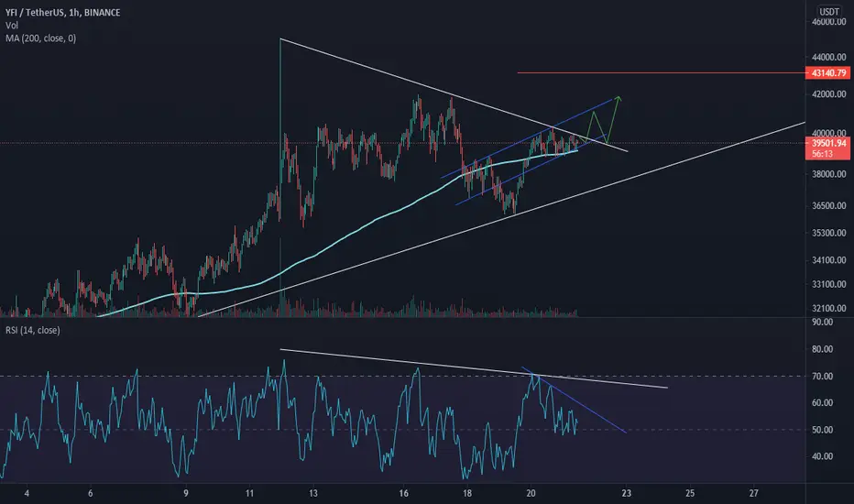Click the RSI 50.00 scale value
Image resolution: width=854 pixels, height=504 pixels.
823,430
